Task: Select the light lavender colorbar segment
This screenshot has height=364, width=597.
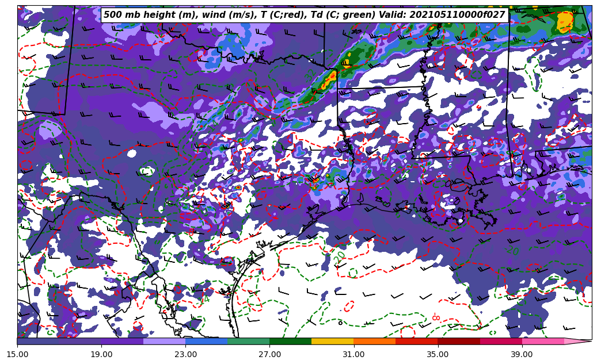Action: click(164, 342)
